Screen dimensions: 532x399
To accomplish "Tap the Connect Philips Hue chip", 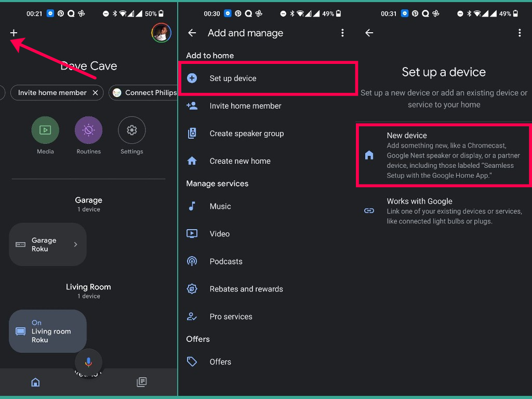I will [143, 92].
